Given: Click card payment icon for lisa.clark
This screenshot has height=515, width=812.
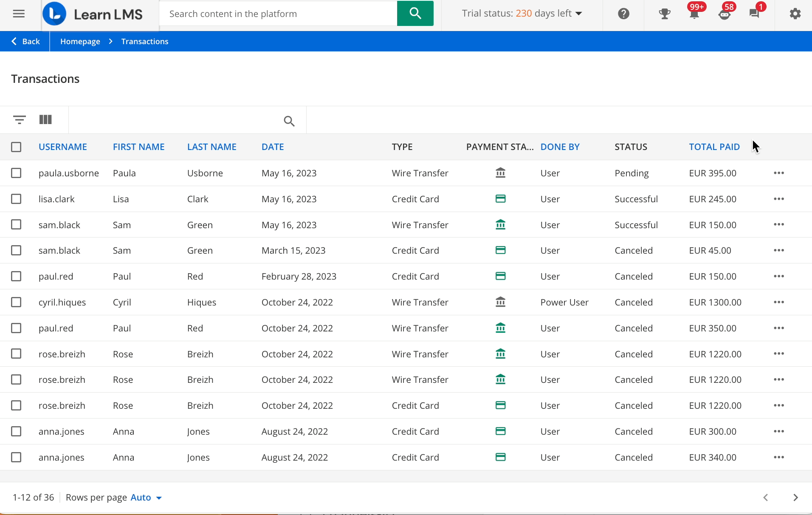Looking at the screenshot, I should click(x=501, y=199).
